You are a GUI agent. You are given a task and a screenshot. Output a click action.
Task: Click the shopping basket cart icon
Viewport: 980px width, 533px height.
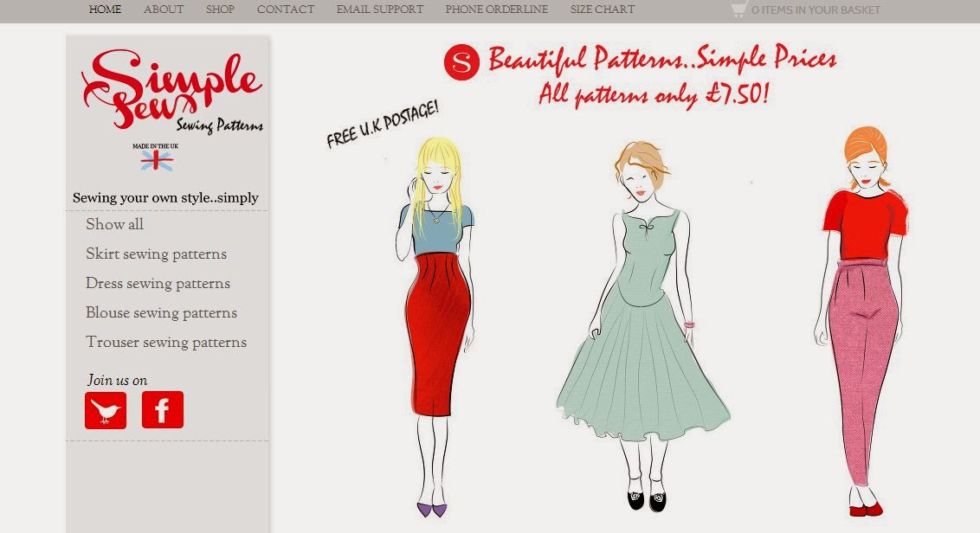738,10
